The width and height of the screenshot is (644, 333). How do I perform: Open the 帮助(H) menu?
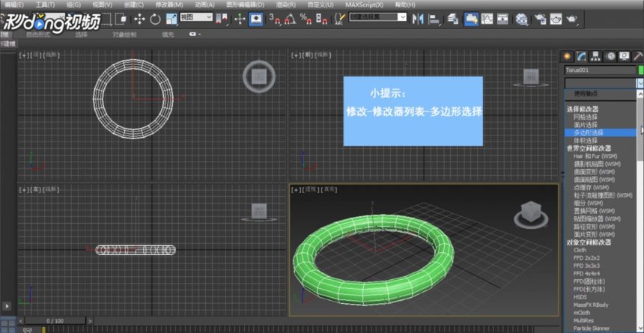[404, 5]
